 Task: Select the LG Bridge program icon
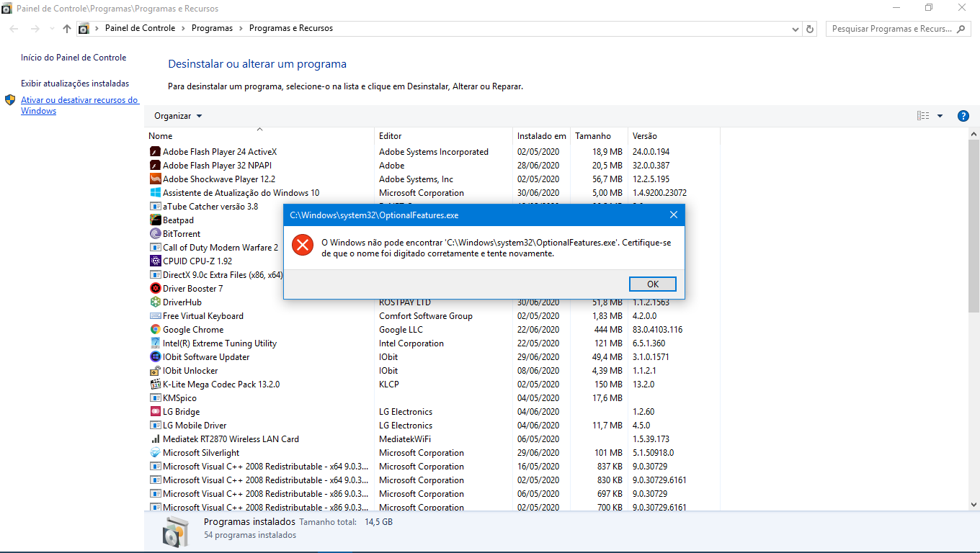(x=155, y=412)
